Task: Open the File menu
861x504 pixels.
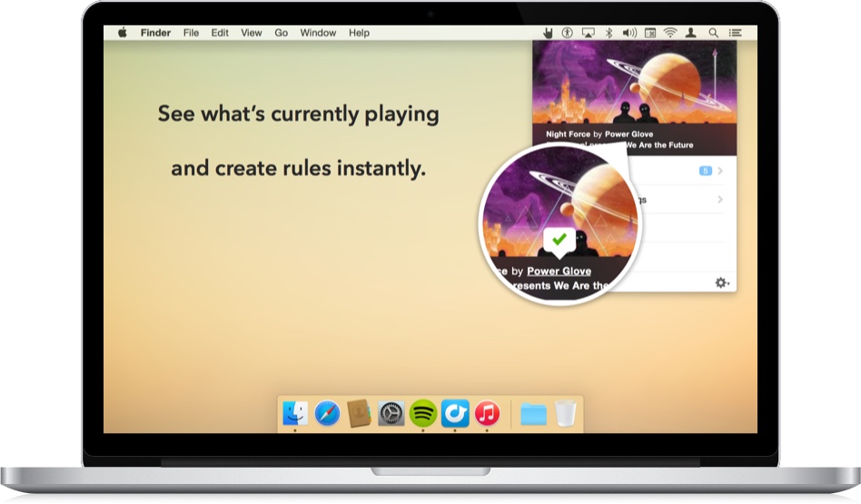Action: 191,33
